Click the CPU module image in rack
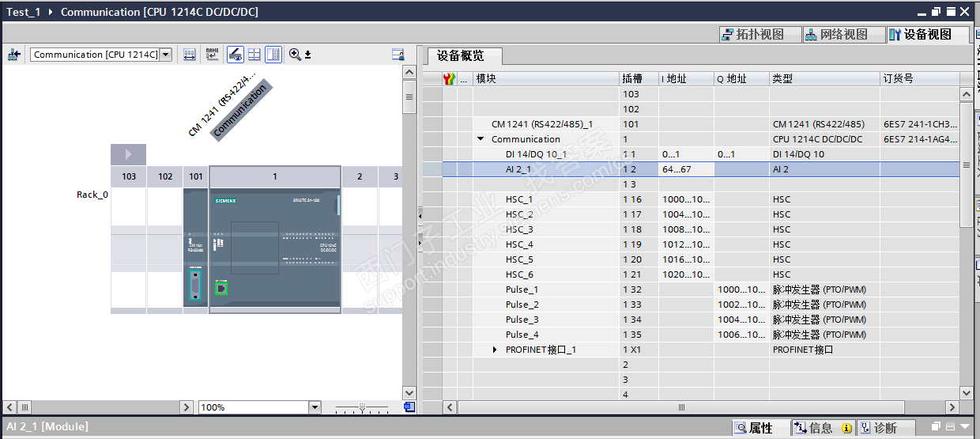 [275, 248]
